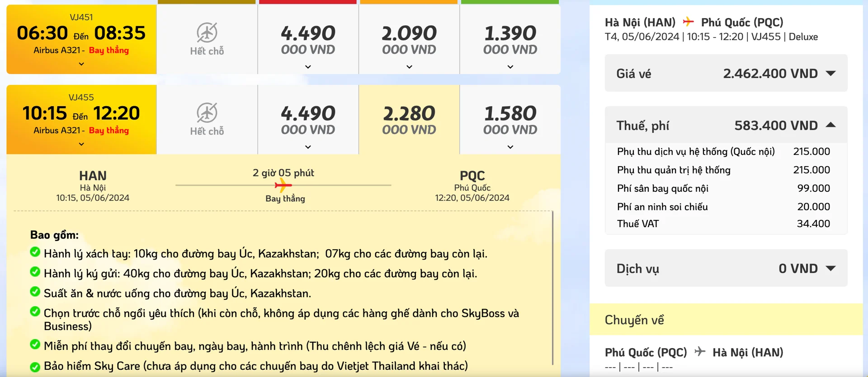Click green check beside carry-on baggage line
Image resolution: width=868 pixels, height=377 pixels.
(35, 252)
